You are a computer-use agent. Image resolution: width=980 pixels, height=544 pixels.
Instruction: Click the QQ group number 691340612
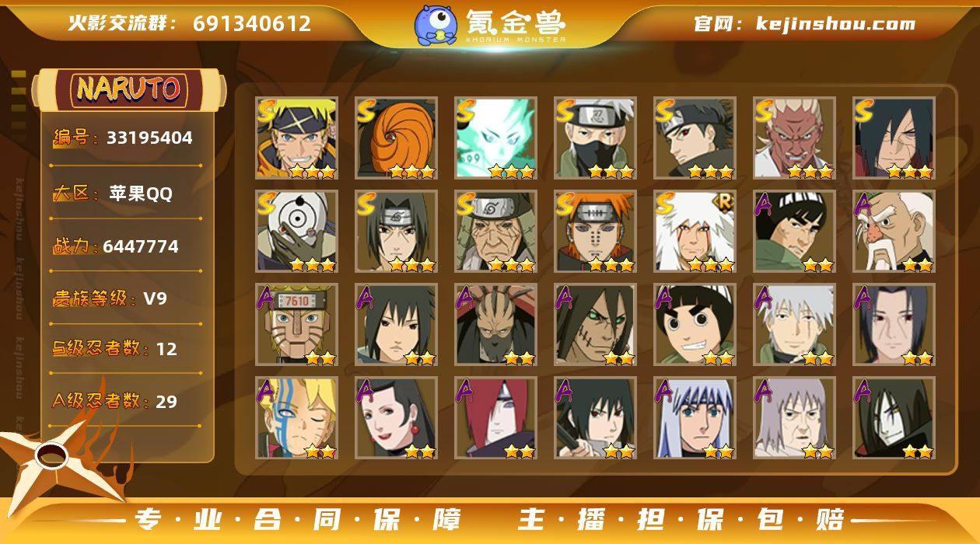[252, 23]
